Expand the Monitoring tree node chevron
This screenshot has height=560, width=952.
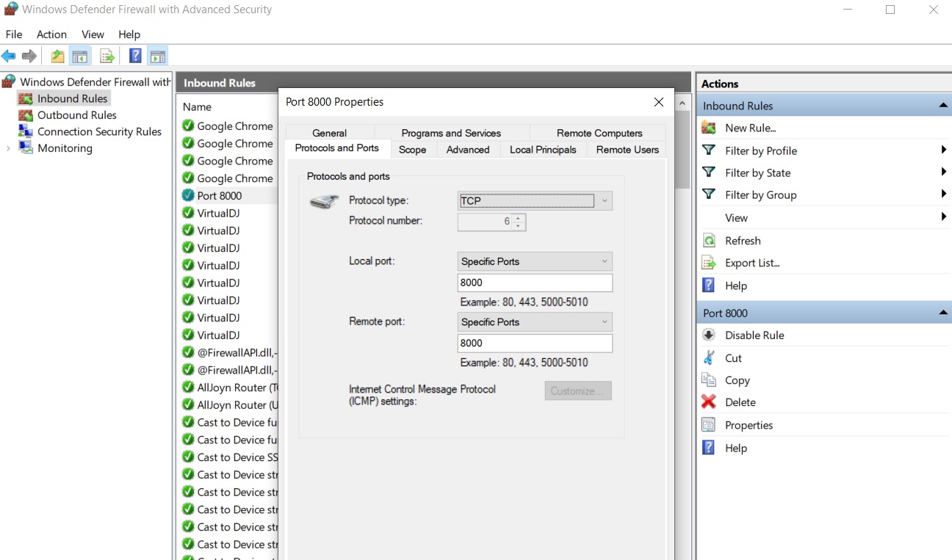(x=8, y=148)
